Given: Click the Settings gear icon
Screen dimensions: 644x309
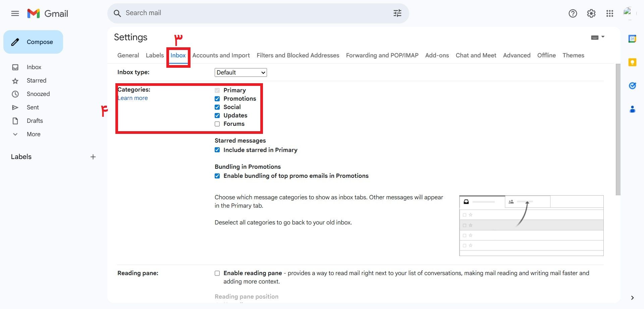Looking at the screenshot, I should point(591,13).
